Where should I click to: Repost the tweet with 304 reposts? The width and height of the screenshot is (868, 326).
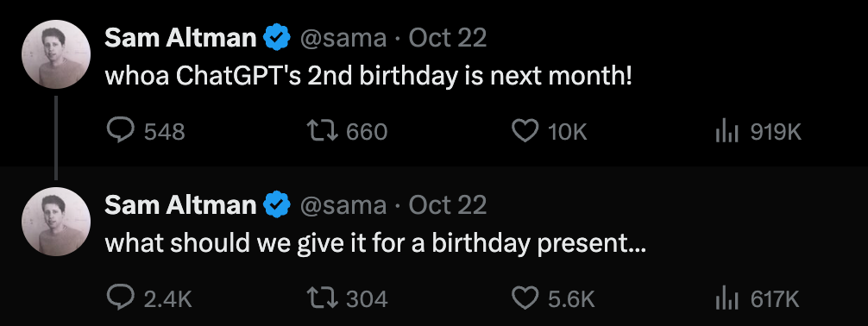pyautogui.click(x=323, y=298)
